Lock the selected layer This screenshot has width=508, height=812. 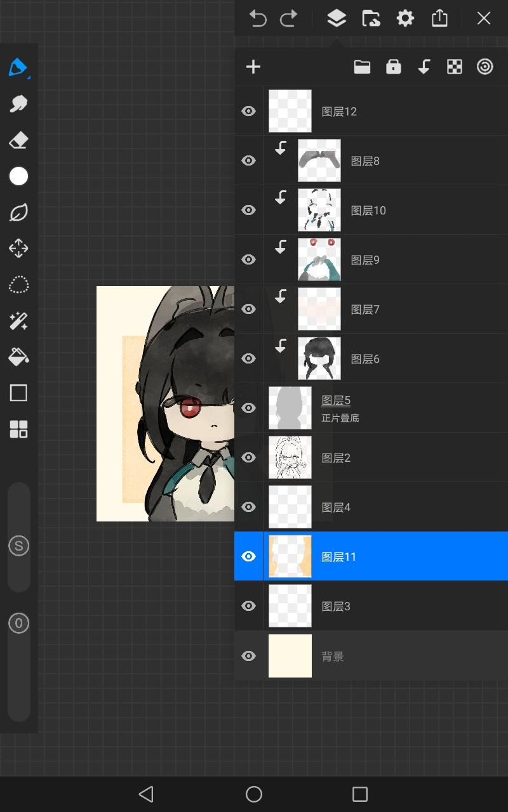[x=394, y=67]
